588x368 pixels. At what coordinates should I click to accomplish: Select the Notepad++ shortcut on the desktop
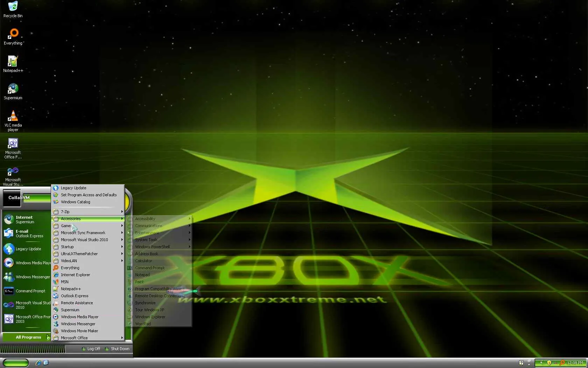coord(13,64)
